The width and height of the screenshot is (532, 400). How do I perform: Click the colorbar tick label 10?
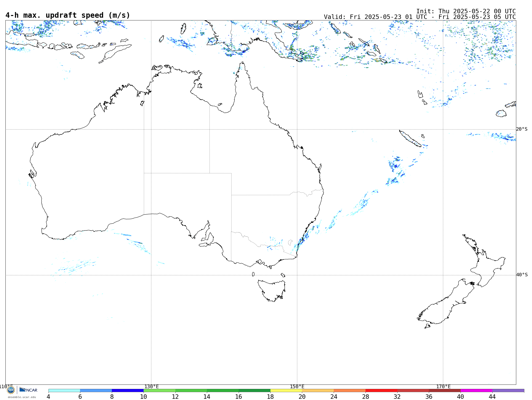[x=143, y=397]
